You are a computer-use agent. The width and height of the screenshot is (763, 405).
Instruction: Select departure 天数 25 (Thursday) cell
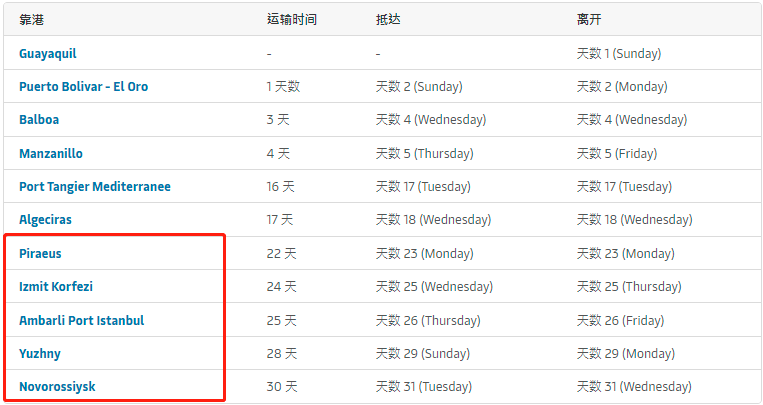(629, 286)
